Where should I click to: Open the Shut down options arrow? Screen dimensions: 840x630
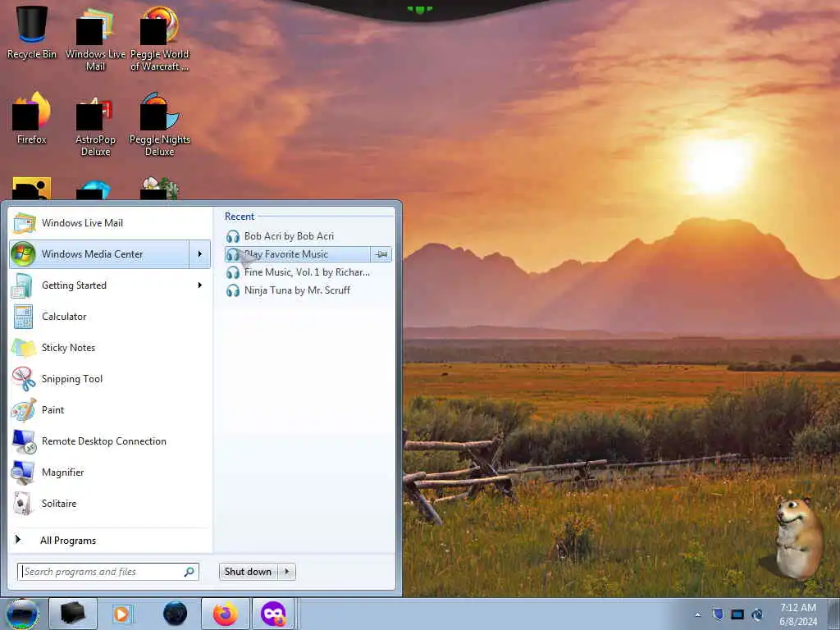pos(286,572)
